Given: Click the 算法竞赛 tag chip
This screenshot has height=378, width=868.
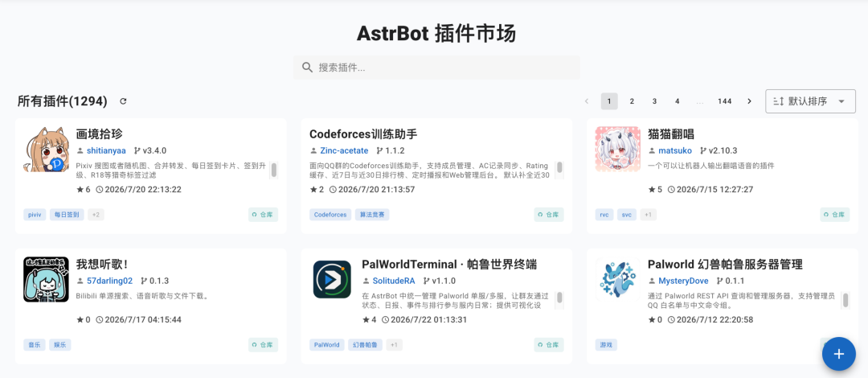Looking at the screenshot, I should [372, 215].
